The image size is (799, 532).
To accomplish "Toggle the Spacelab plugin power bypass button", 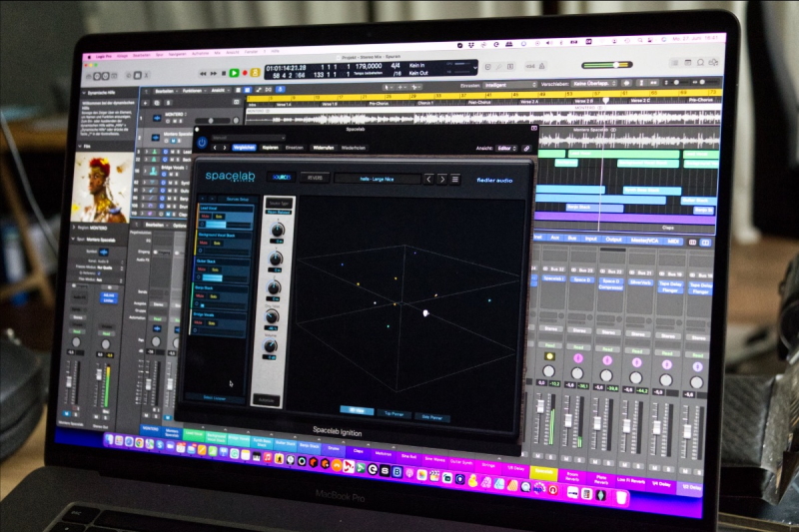I will (x=202, y=142).
